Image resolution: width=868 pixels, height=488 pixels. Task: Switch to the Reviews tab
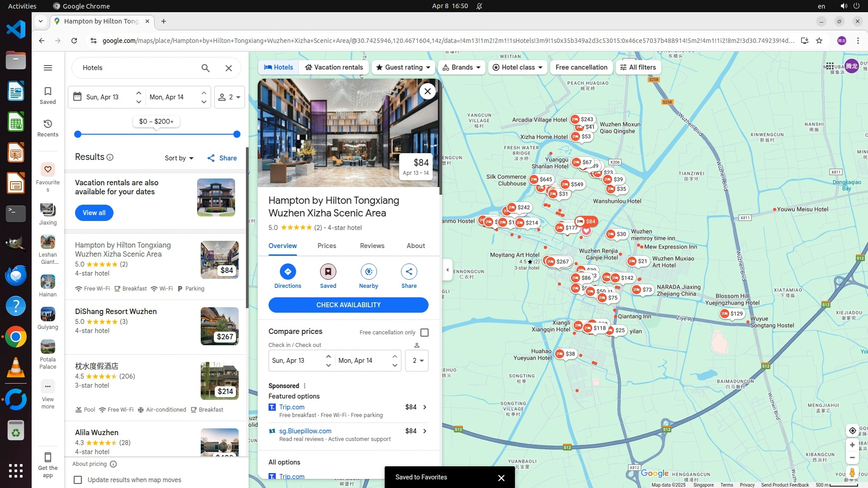(372, 246)
